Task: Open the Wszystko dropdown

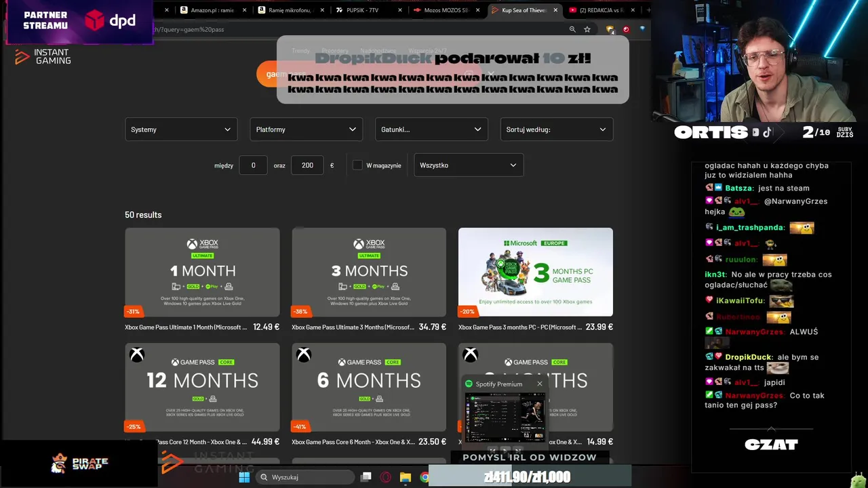Action: click(469, 165)
